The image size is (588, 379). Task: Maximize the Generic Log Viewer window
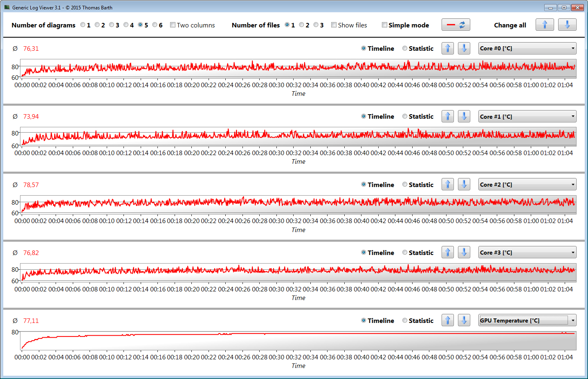click(564, 7)
